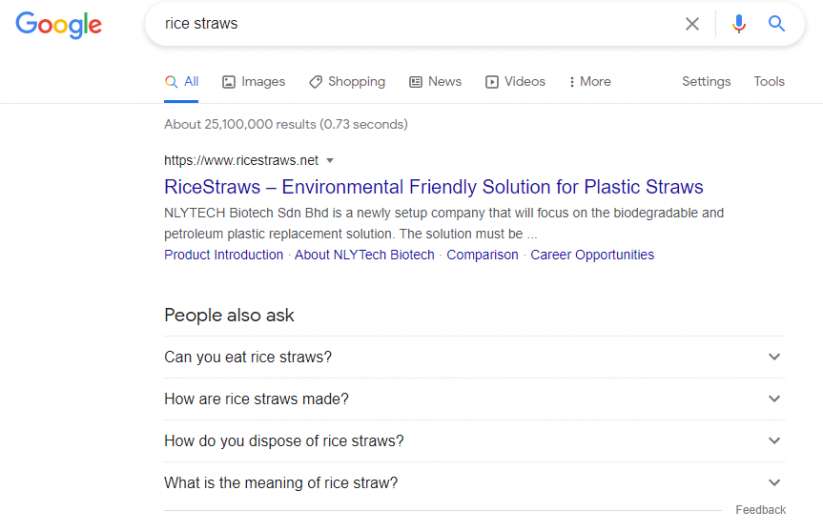Open search Tools
Image resolution: width=823 pixels, height=532 pixels.
coord(769,81)
